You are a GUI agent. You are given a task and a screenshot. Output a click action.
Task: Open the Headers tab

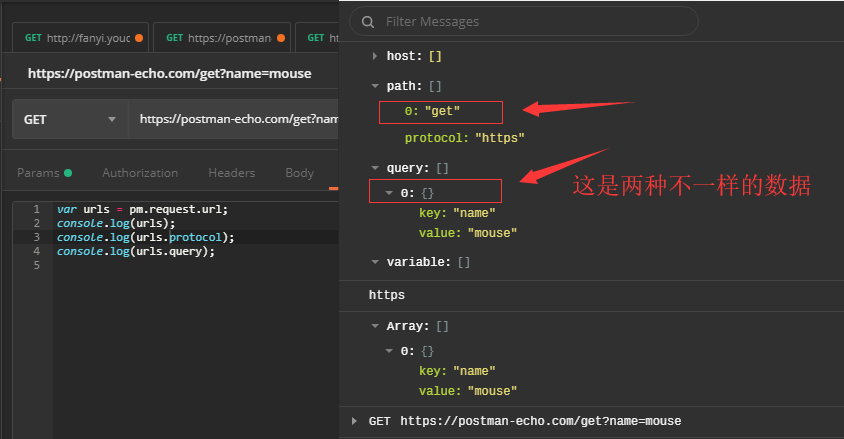pyautogui.click(x=231, y=173)
